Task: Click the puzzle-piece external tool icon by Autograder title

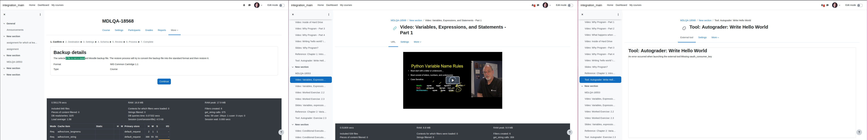Action: coord(684,28)
